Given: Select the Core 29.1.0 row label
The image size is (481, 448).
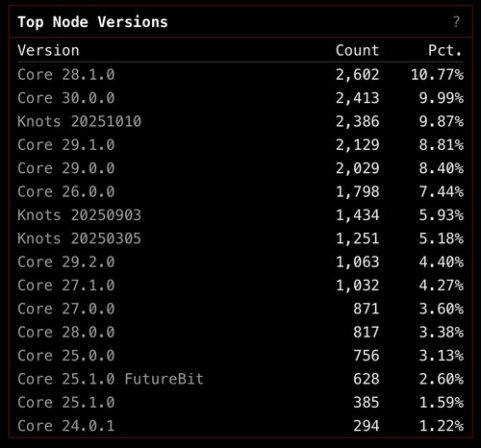Looking at the screenshot, I should tap(66, 145).
